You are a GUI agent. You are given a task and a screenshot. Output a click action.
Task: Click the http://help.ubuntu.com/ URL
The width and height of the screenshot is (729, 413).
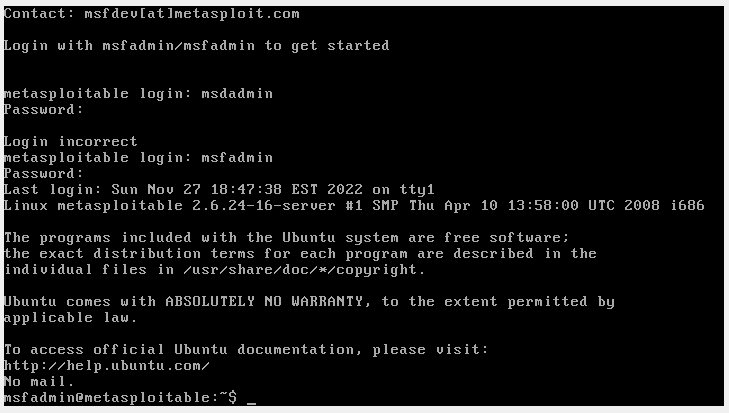click(x=107, y=366)
